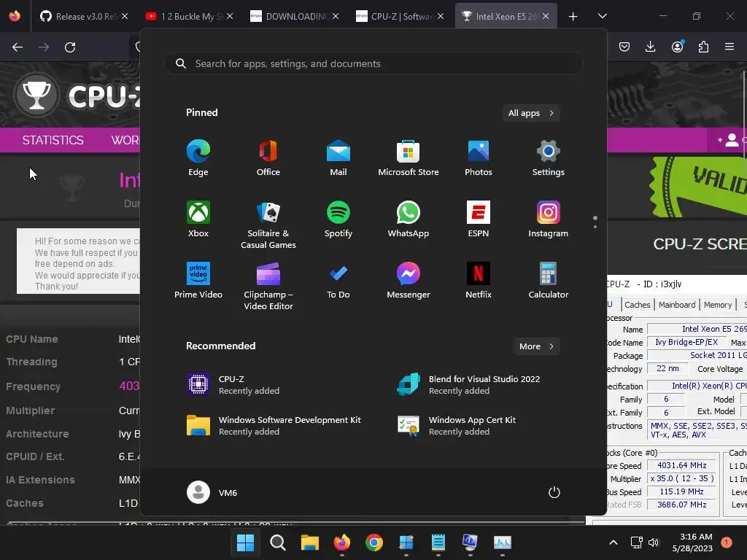Select Mainboard tab in CPU-Z screenshot
The image size is (747, 560).
677,305
